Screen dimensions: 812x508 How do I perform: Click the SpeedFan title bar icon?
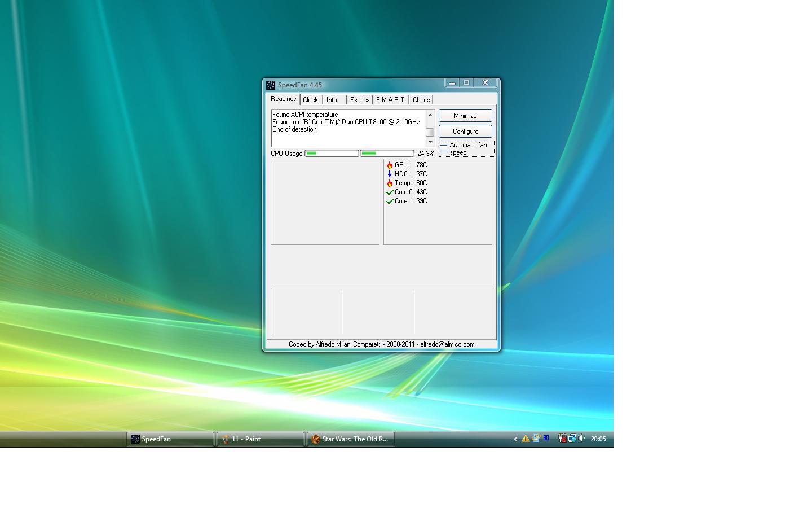(x=271, y=85)
